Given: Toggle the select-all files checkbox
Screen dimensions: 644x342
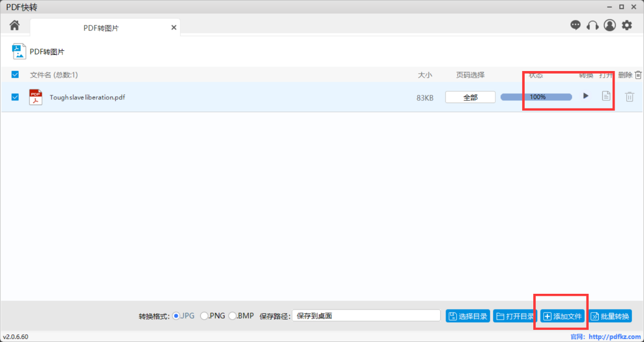Looking at the screenshot, I should pos(15,75).
